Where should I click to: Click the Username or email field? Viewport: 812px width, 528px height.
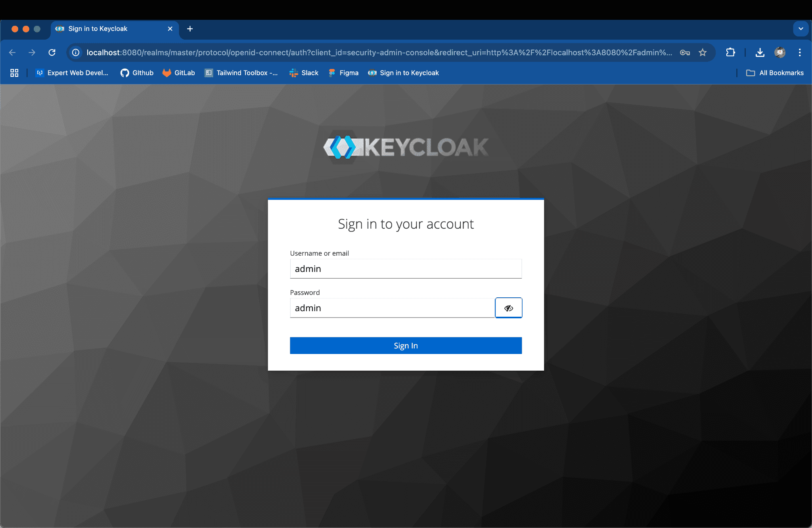[x=406, y=269]
